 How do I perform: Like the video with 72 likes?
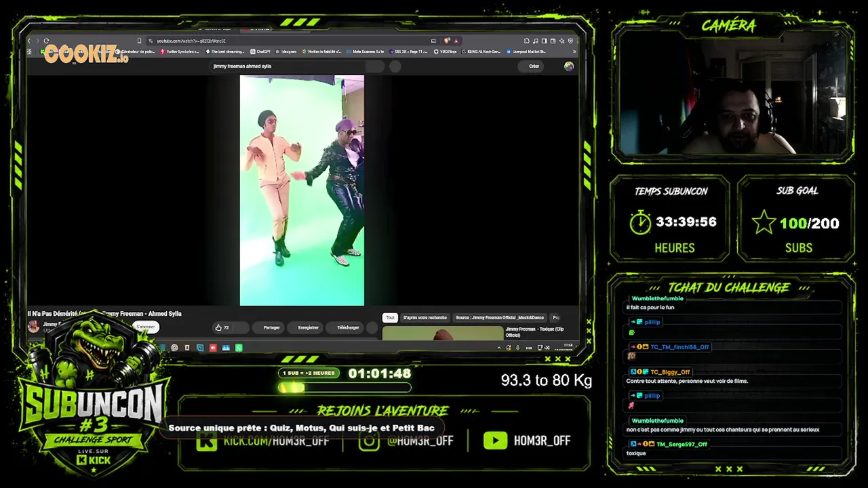point(222,327)
